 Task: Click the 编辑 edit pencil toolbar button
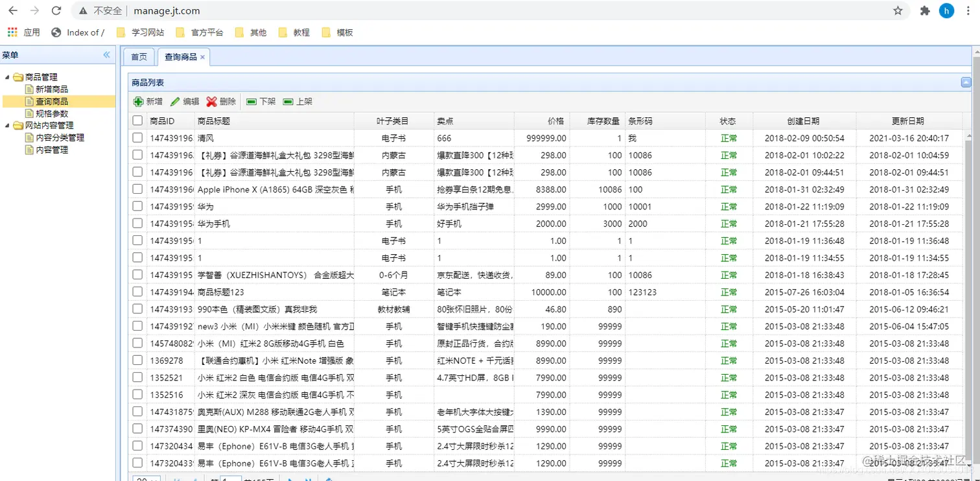coord(185,102)
